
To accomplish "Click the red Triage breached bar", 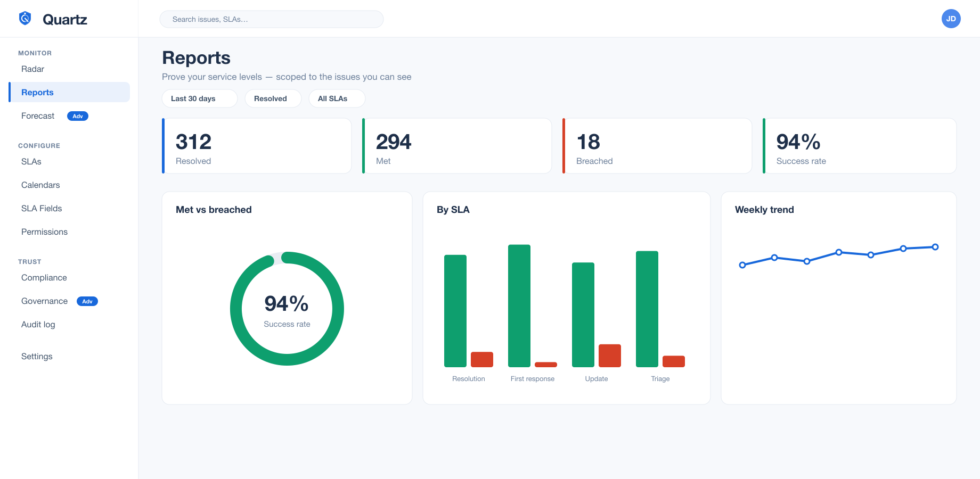I will (674, 361).
